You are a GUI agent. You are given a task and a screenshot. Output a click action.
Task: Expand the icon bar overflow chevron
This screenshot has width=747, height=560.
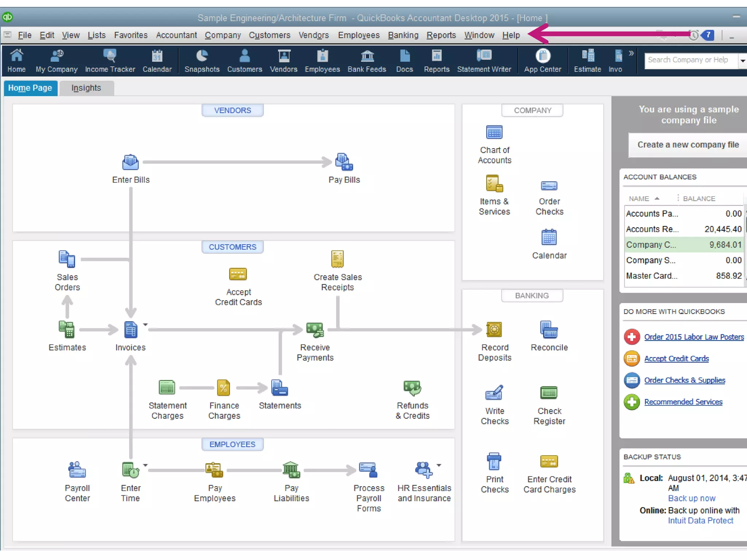click(631, 54)
